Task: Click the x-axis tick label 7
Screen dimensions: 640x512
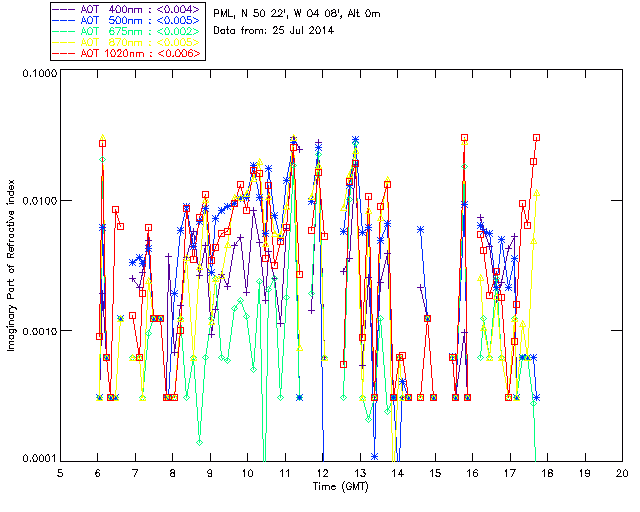Action: [135, 473]
